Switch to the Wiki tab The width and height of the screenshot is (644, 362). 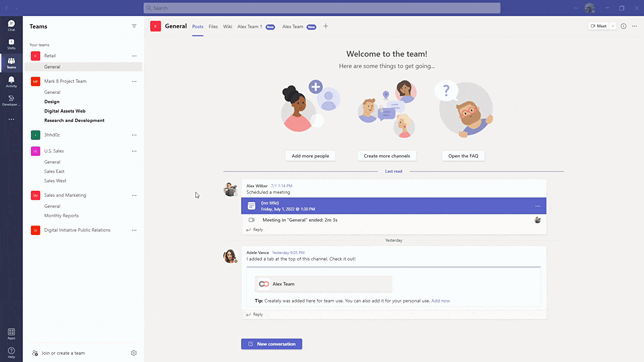[228, 27]
